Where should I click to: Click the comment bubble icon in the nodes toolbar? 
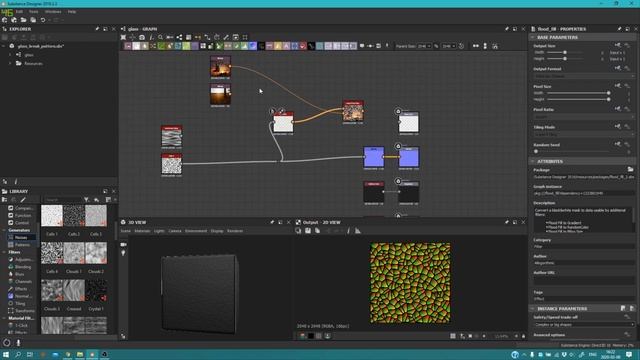(x=362, y=46)
